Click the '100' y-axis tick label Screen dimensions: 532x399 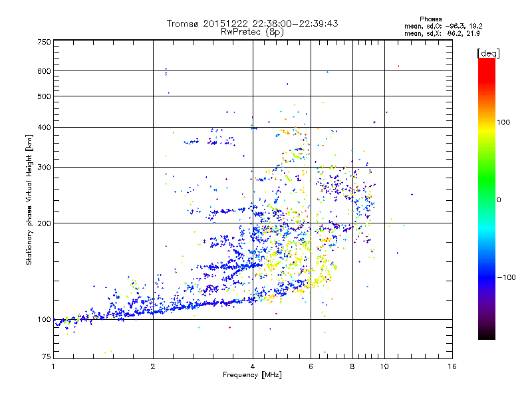click(x=44, y=320)
